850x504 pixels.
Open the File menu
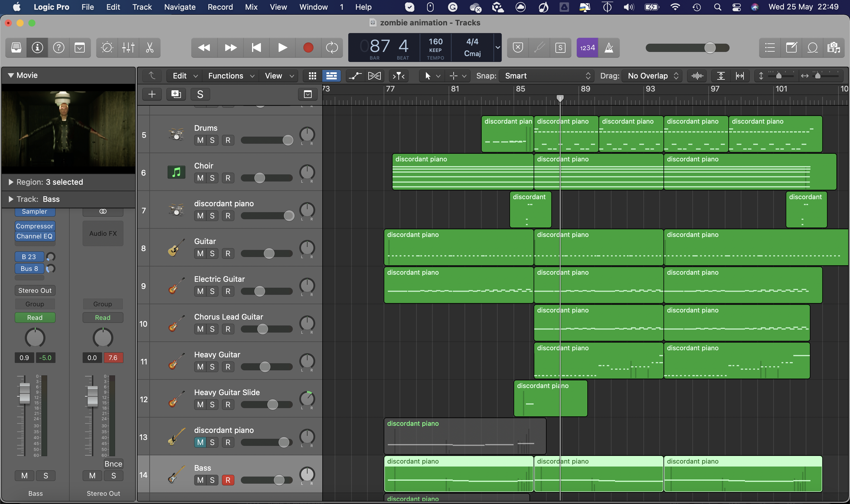pyautogui.click(x=88, y=7)
